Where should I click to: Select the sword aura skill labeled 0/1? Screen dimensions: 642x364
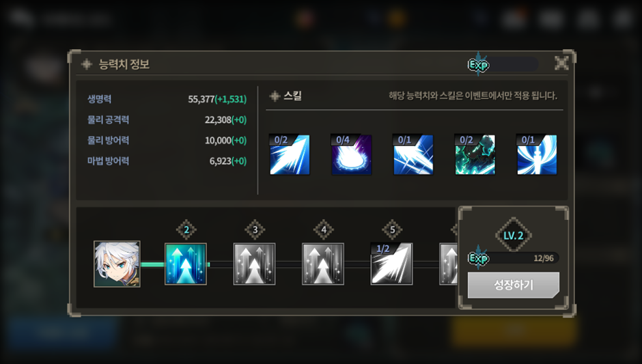[537, 155]
